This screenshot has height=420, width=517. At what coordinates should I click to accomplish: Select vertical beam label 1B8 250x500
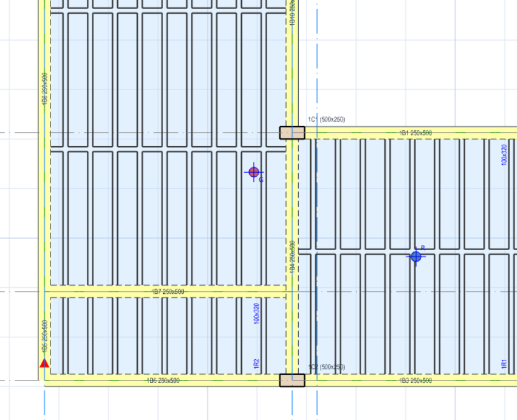coord(45,88)
